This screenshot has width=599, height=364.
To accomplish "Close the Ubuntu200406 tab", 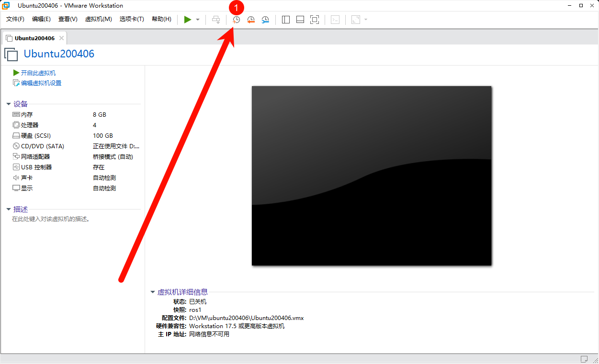I will pos(61,38).
